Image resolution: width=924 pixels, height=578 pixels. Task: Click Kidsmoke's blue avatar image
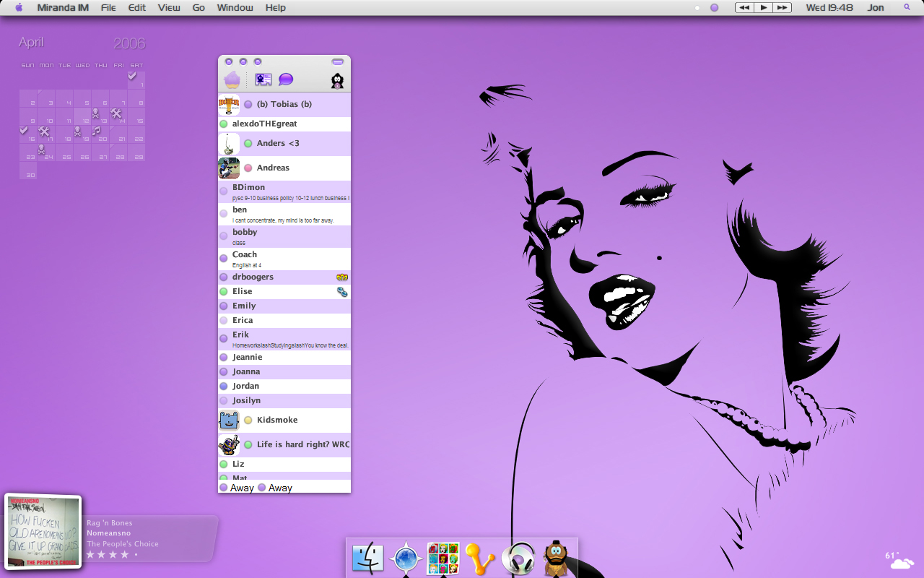229,420
